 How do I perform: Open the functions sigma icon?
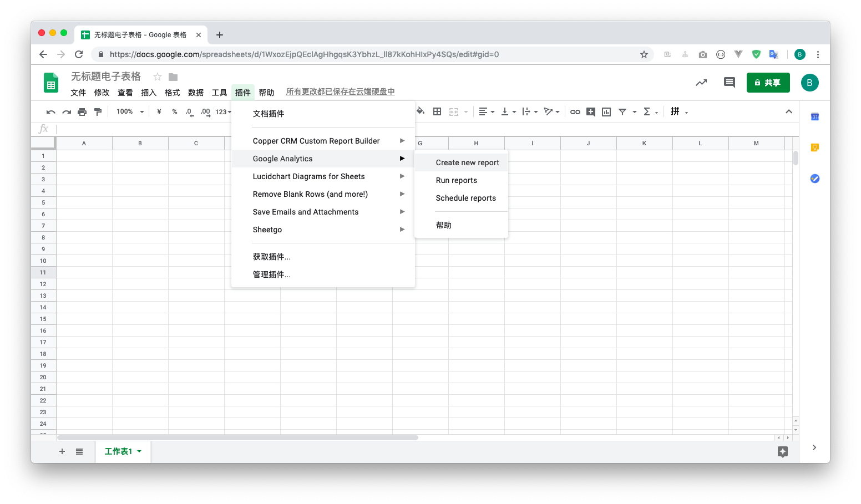tap(647, 112)
